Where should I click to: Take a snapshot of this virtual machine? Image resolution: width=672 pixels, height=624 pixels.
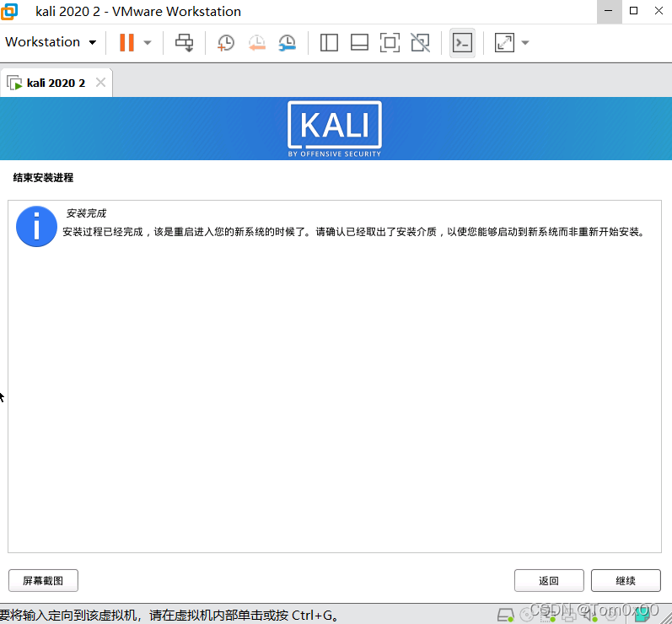pyautogui.click(x=226, y=42)
